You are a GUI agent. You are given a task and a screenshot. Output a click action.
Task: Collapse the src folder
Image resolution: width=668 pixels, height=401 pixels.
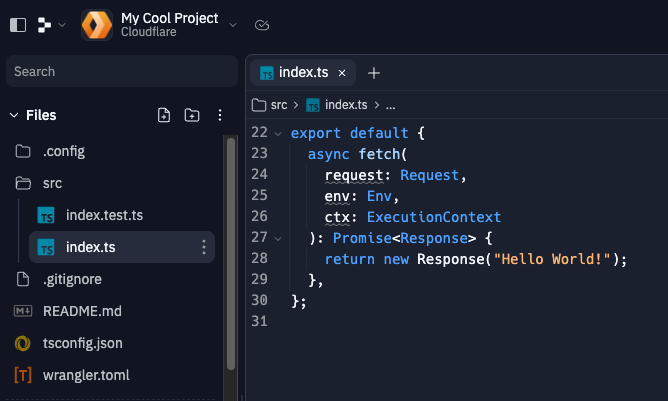[x=52, y=184]
